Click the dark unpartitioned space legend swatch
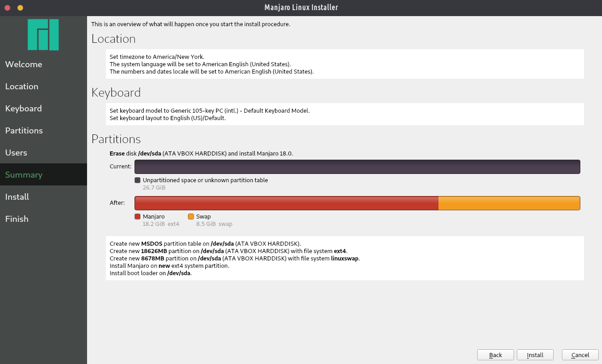The width and height of the screenshot is (602, 364). click(x=137, y=180)
